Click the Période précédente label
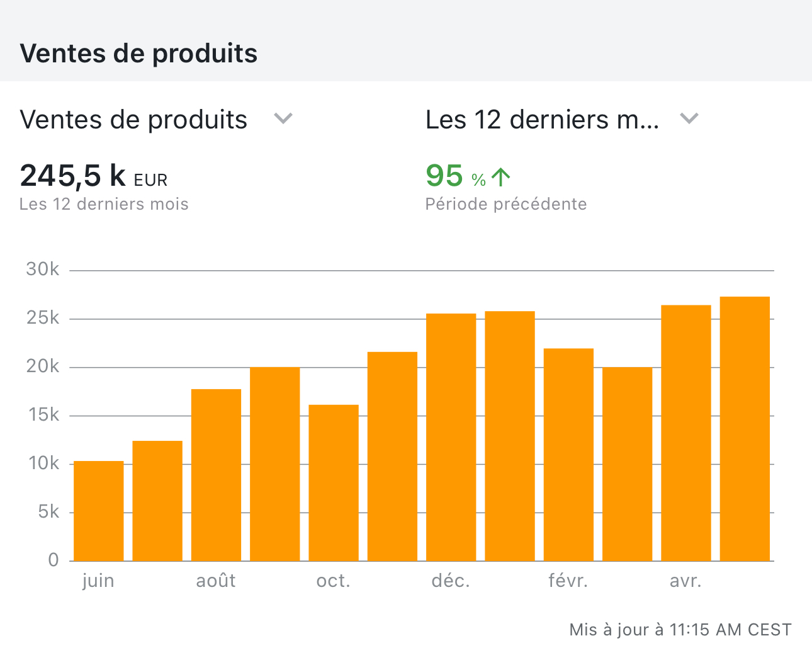The height and width of the screenshot is (648, 812). click(x=506, y=204)
